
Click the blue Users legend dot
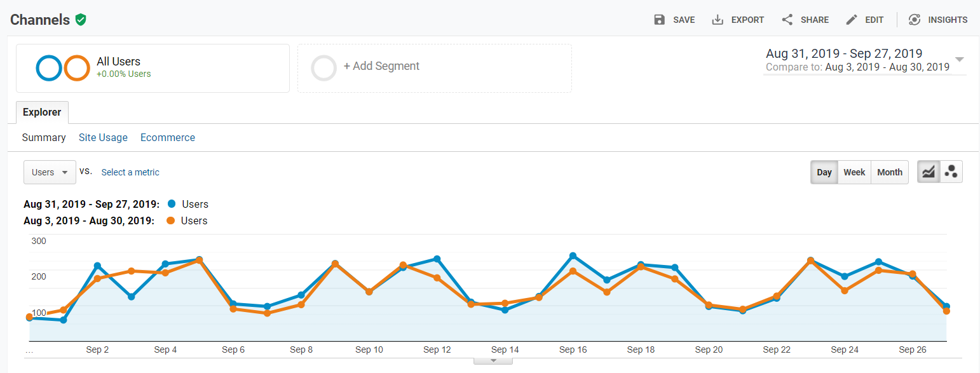click(x=172, y=204)
